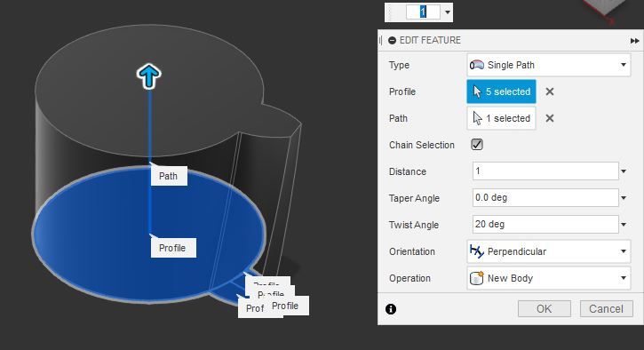Click the Perpendicular orientation icon
Screen dimensions: 644x350
pyautogui.click(x=477, y=251)
